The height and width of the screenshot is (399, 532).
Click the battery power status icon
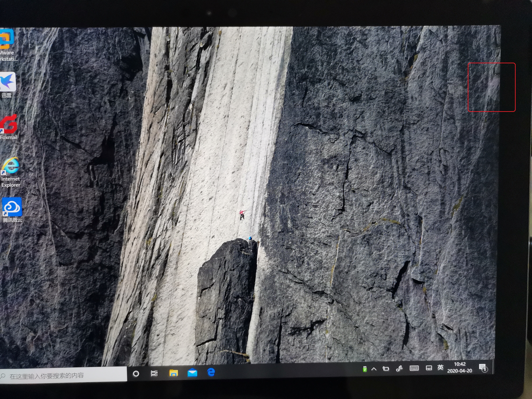[386, 369]
